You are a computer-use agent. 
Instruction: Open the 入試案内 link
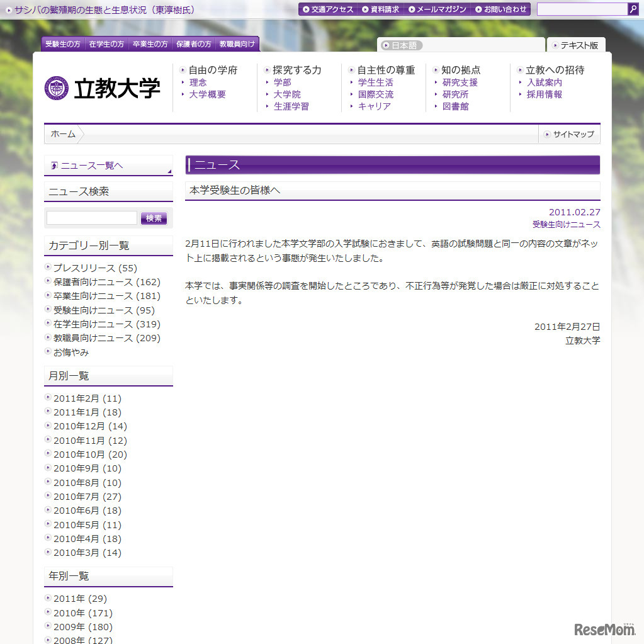[x=544, y=82]
